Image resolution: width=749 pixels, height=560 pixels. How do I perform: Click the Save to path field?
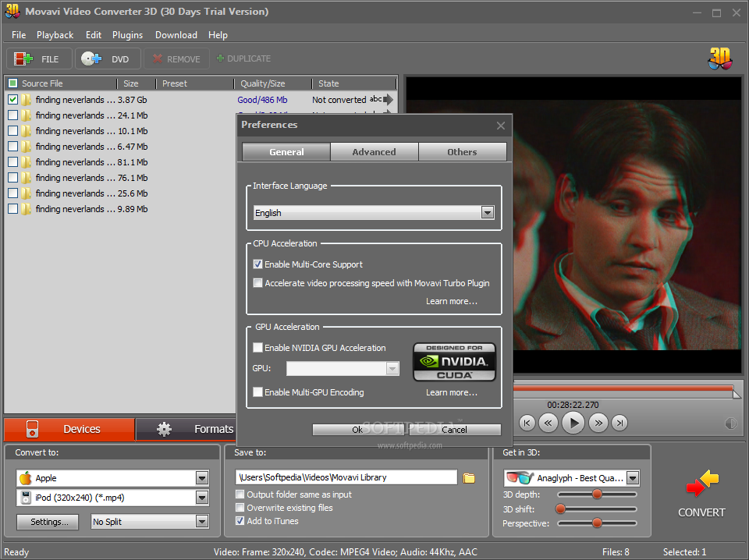[x=346, y=477]
